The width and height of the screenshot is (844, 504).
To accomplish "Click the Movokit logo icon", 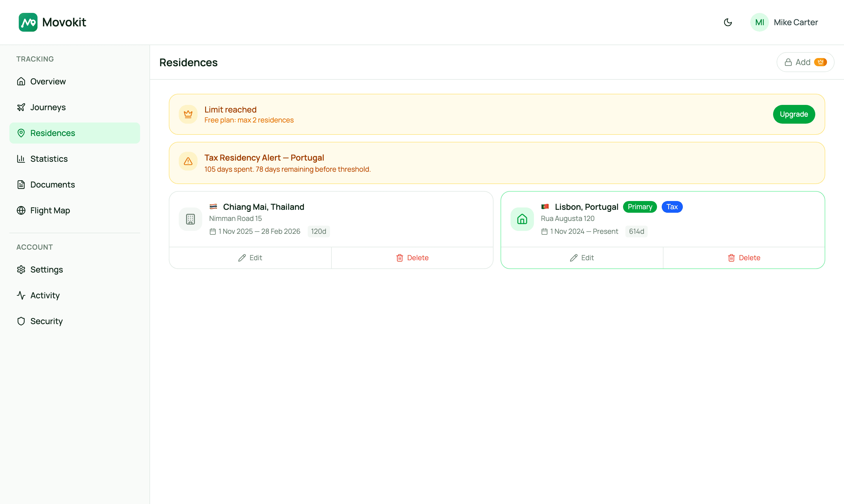I will coord(28,22).
